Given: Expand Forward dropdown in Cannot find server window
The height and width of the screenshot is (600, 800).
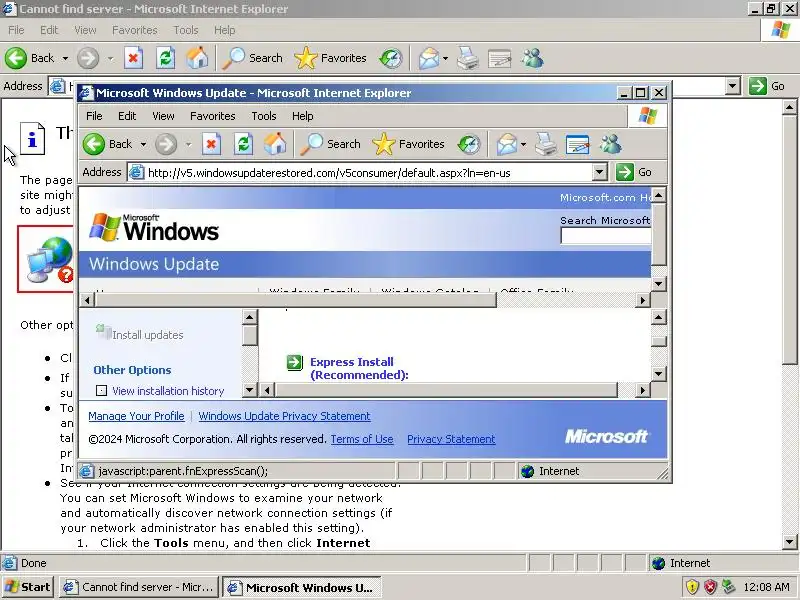Looking at the screenshot, I should (110, 58).
